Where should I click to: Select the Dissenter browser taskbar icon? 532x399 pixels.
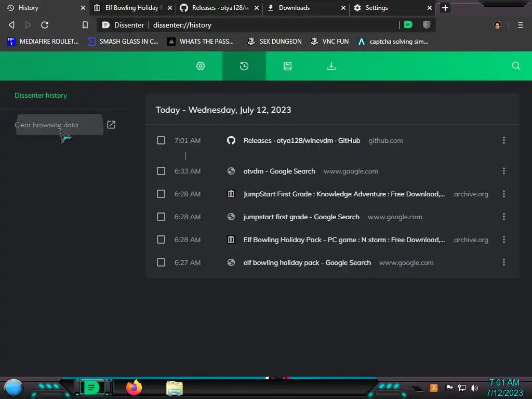coord(91,388)
